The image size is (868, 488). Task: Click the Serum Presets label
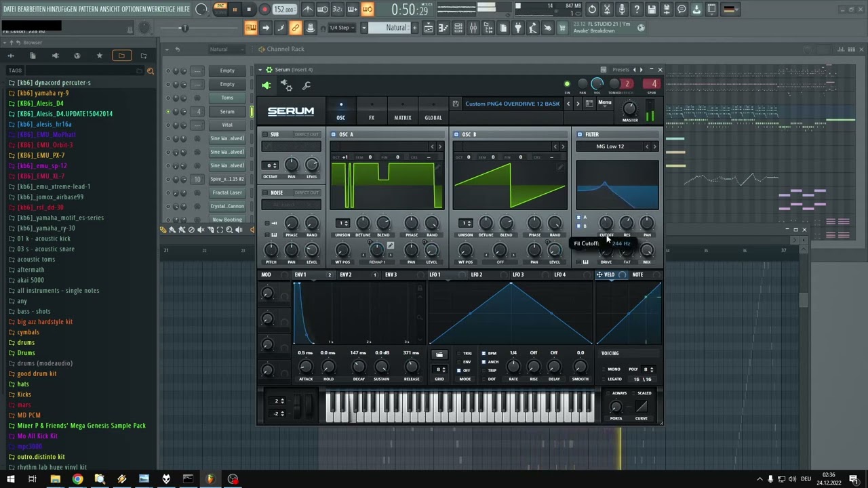tap(620, 70)
